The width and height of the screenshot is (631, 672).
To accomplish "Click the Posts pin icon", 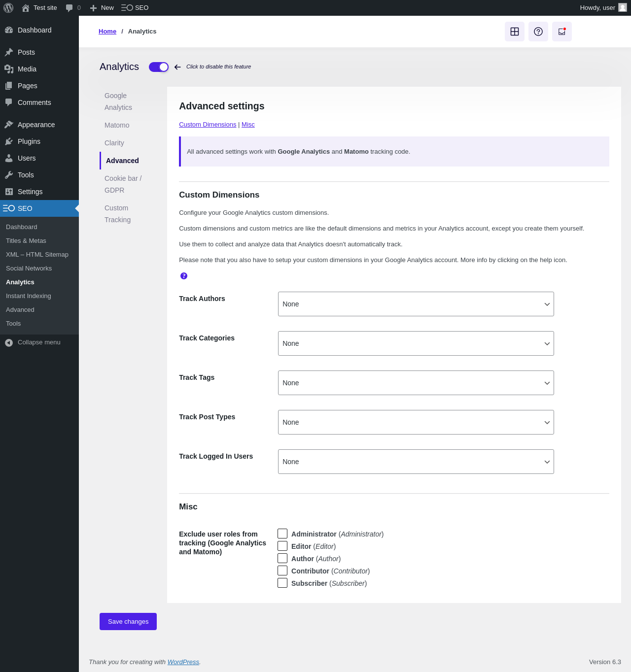I will (x=9, y=52).
